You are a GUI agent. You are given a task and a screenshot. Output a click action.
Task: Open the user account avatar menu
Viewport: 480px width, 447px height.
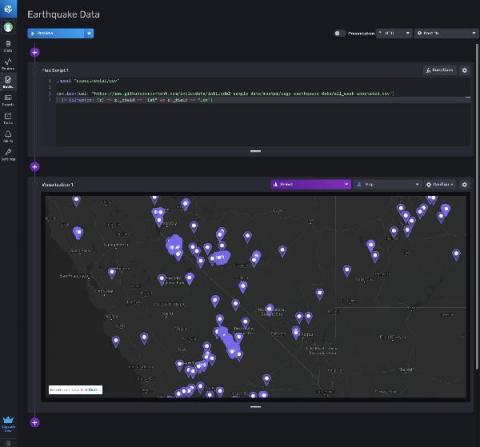tap(8, 27)
